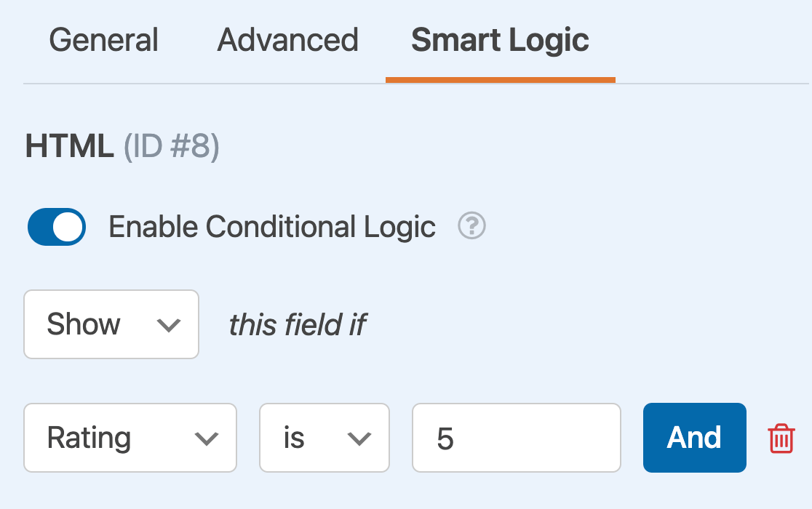The height and width of the screenshot is (509, 812).
Task: Click the chevron arrow in the Show box
Action: pyautogui.click(x=169, y=325)
